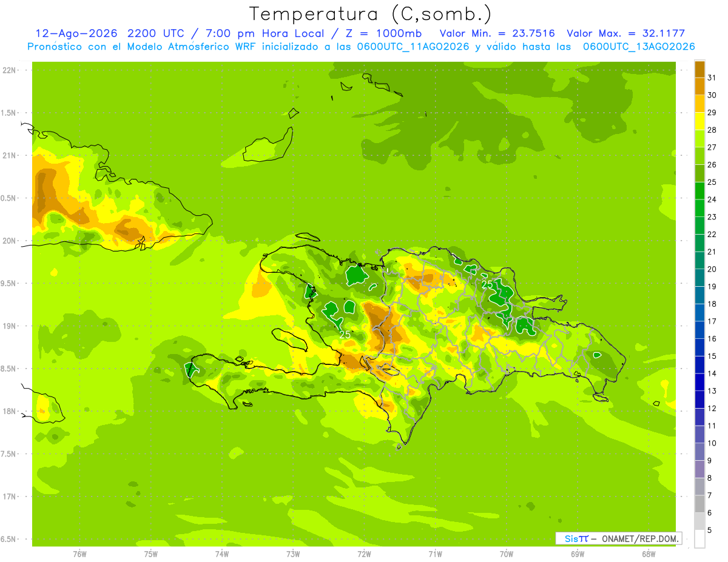Click the '19N' latitude axis label
The image size is (728, 562).
[9, 326]
